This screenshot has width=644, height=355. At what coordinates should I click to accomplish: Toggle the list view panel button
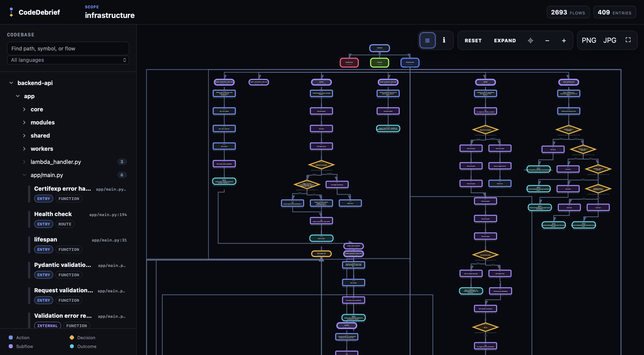(x=427, y=40)
